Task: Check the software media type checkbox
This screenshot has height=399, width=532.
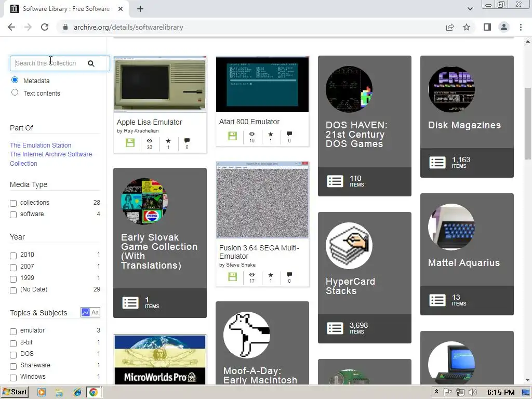Action: [x=13, y=215]
